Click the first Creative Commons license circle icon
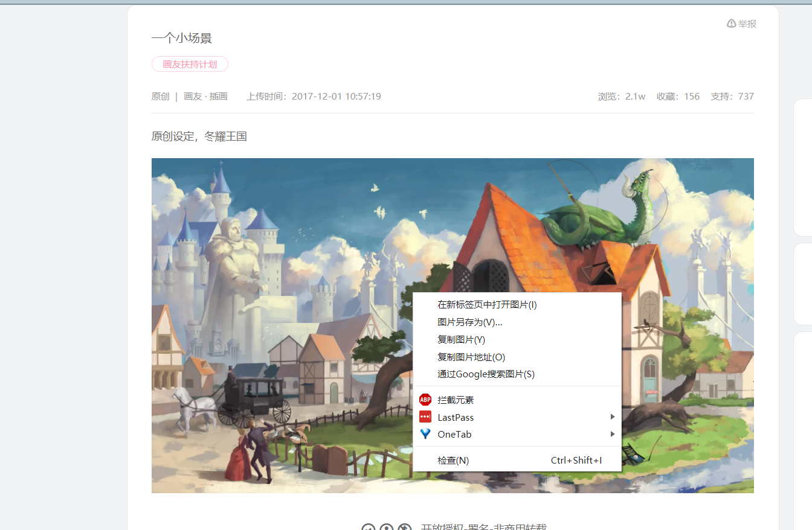The width and height of the screenshot is (812, 530). point(367,527)
